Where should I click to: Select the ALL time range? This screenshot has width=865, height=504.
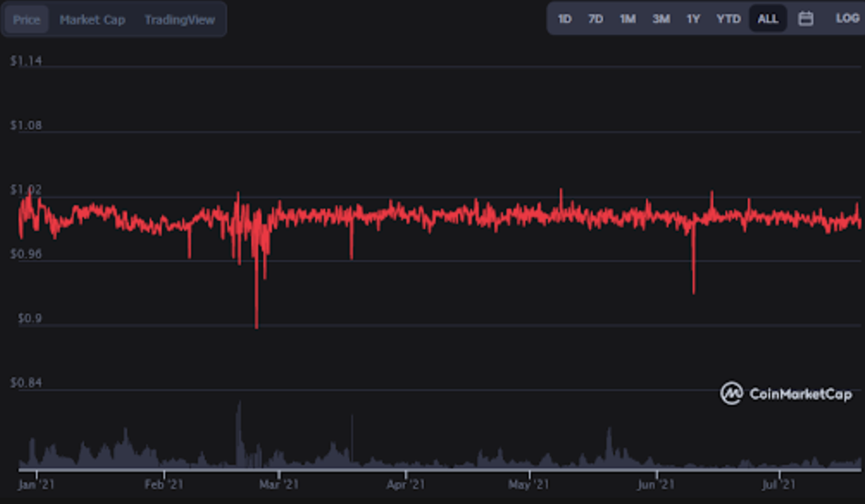(767, 18)
